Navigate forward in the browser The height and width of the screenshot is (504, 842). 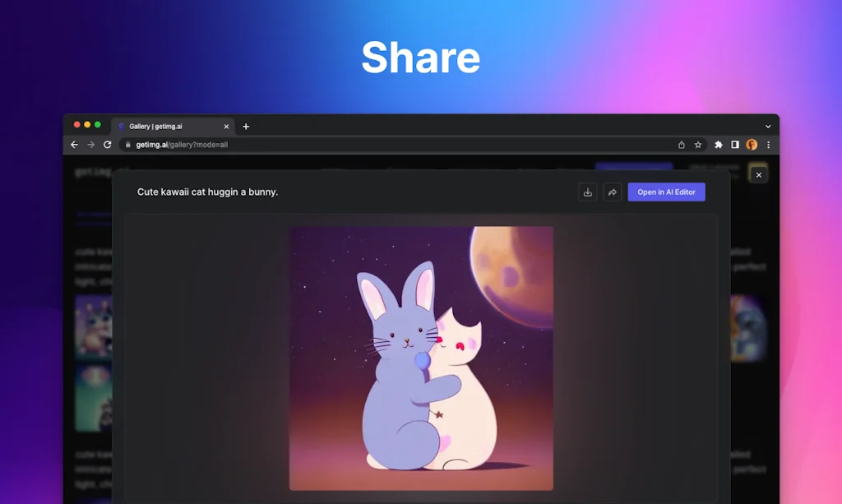(91, 145)
